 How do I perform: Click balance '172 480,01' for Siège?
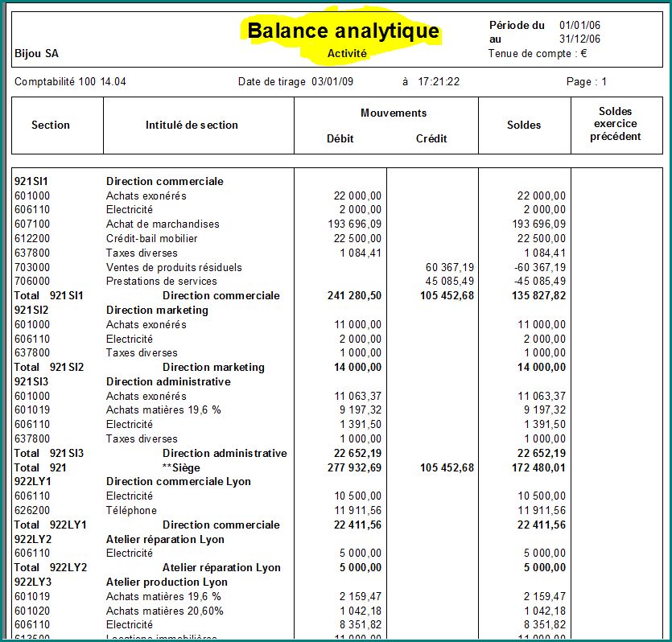click(x=538, y=467)
